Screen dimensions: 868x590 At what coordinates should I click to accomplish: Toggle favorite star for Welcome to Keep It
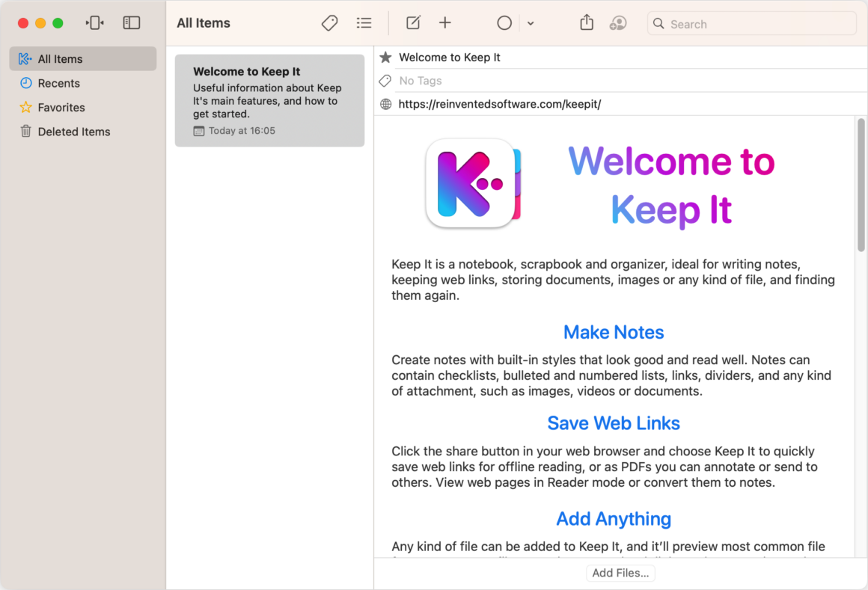(x=386, y=58)
